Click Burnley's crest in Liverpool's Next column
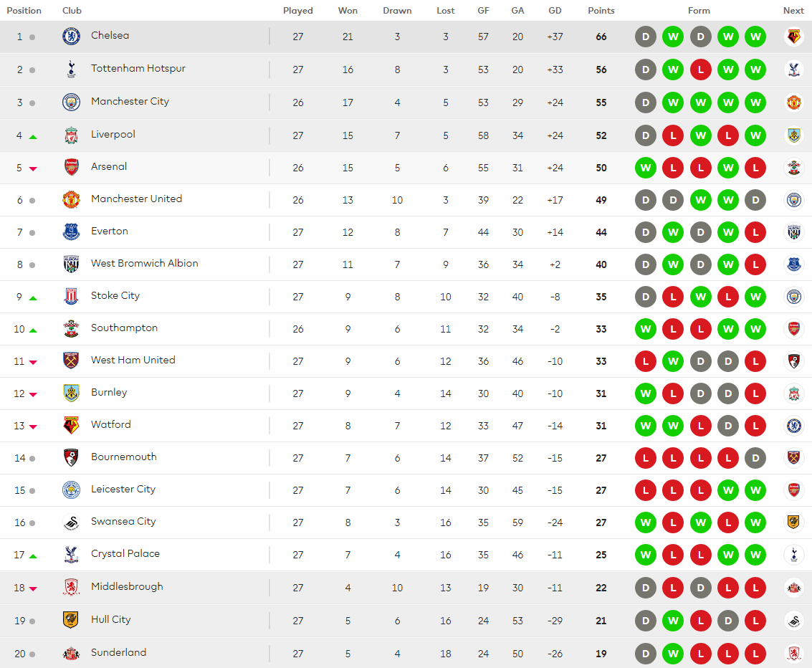This screenshot has height=668, width=812. coord(793,135)
